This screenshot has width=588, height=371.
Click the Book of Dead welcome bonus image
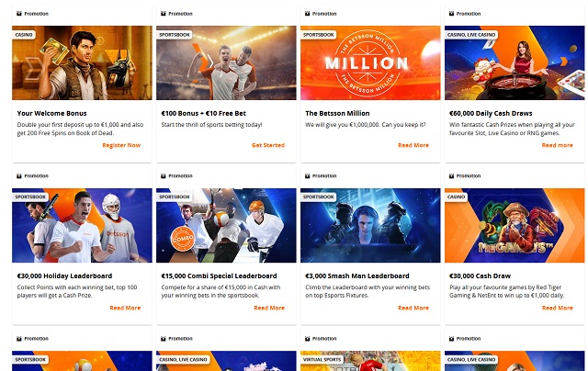click(82, 62)
